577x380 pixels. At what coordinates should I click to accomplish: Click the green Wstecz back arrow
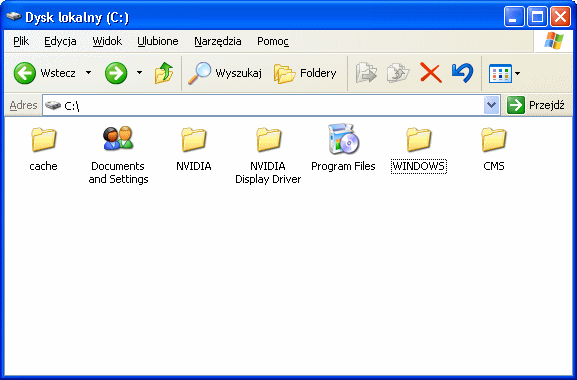[25, 73]
